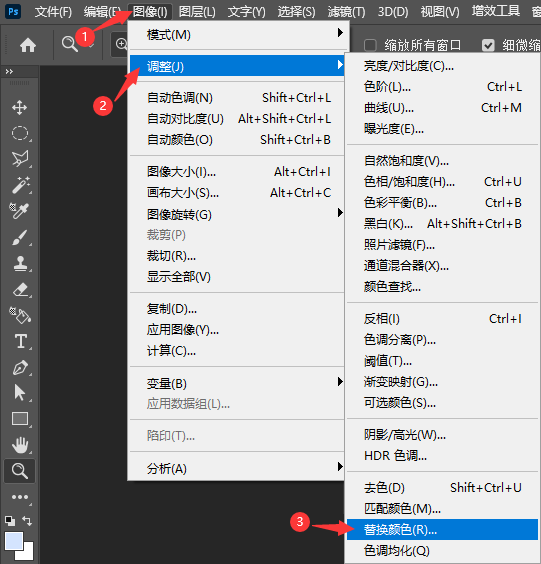Choose 替换颜色(R)... from adjustments
Image resolution: width=541 pixels, height=564 pixels.
442,529
